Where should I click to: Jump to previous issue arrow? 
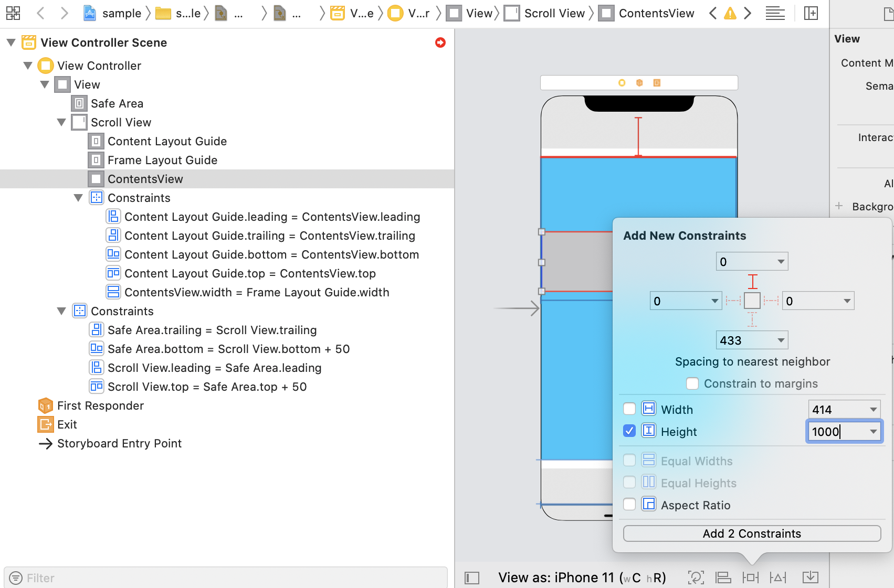click(x=712, y=13)
